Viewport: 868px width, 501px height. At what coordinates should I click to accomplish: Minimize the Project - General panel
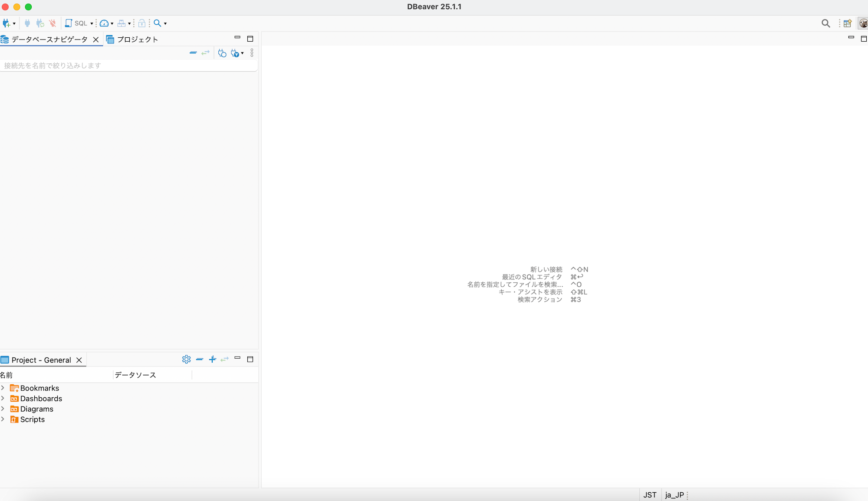pyautogui.click(x=237, y=358)
